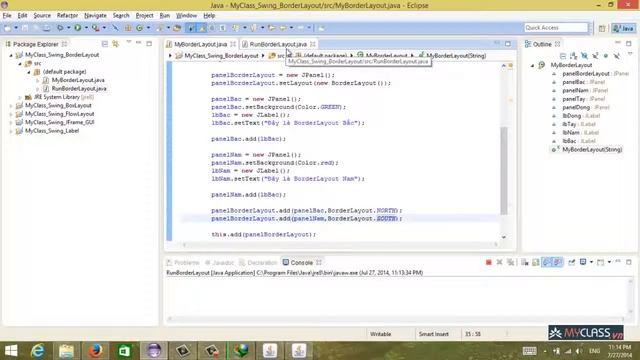Click the Save icon in main toolbar
Viewport: 640px width, 360px height.
pos(25,28)
